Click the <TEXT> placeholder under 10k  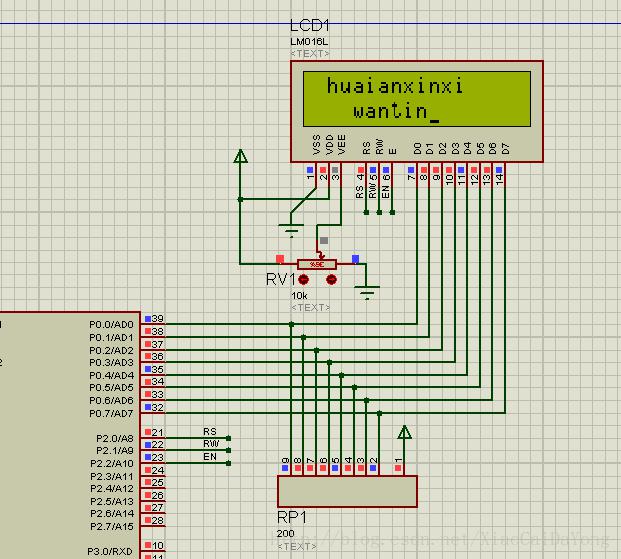(310, 307)
